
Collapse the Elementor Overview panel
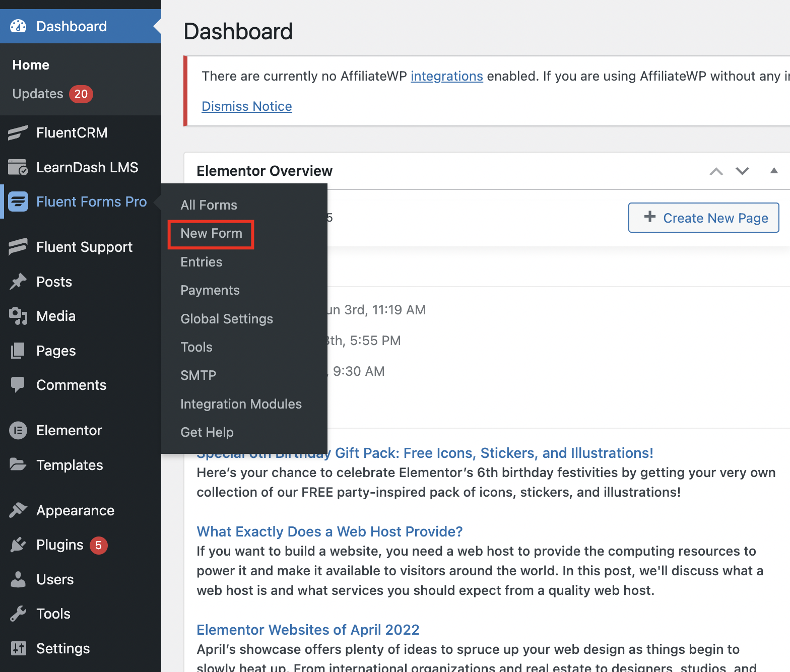774,171
